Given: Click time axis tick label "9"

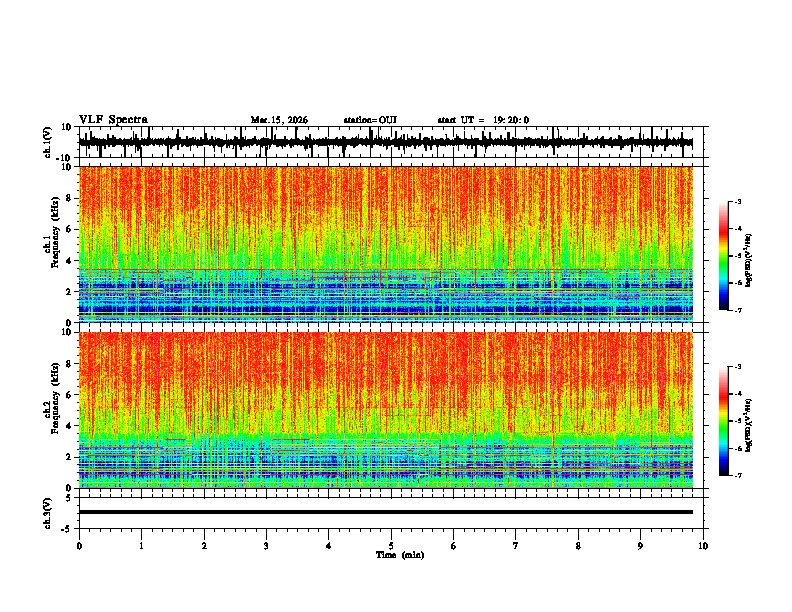Looking at the screenshot, I should click(x=640, y=546).
